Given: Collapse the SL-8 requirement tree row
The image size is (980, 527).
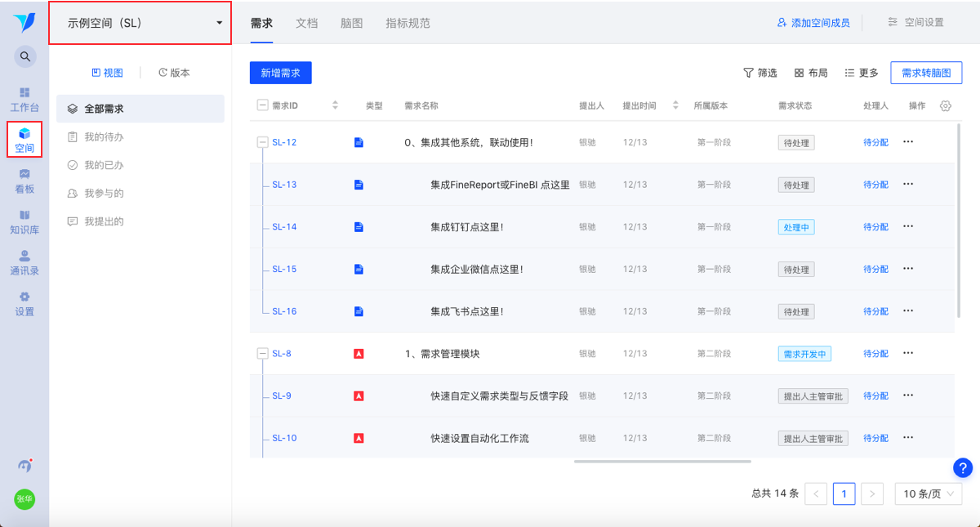Looking at the screenshot, I should tap(262, 354).
